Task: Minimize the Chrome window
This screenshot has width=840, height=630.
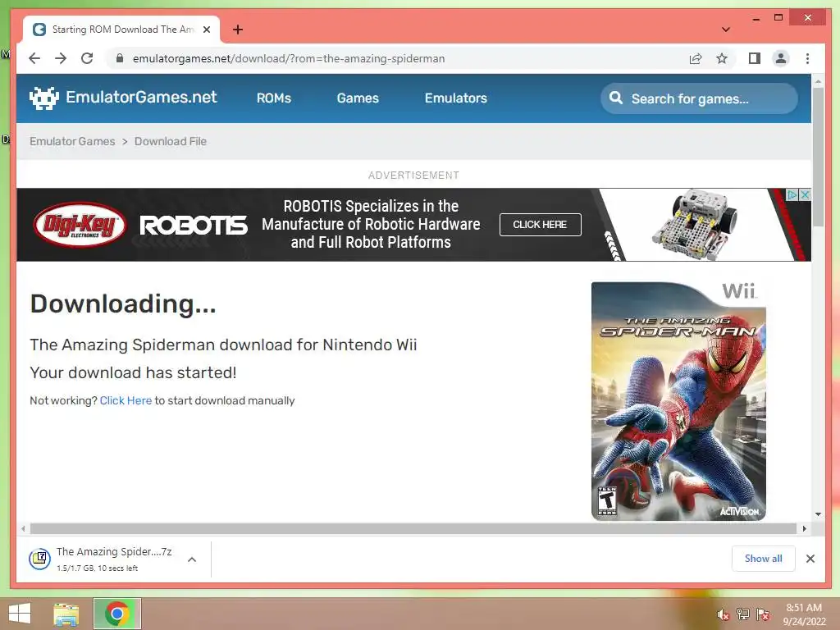Action: (756, 18)
